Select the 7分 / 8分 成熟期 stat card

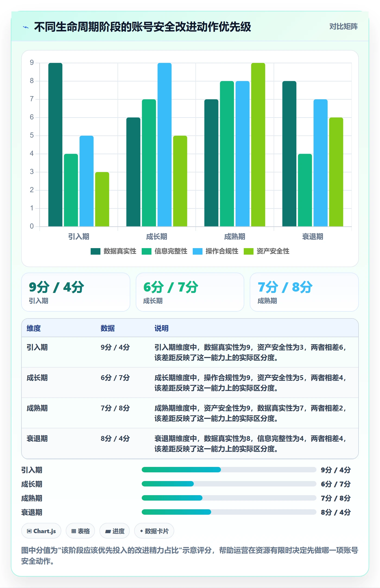(304, 292)
